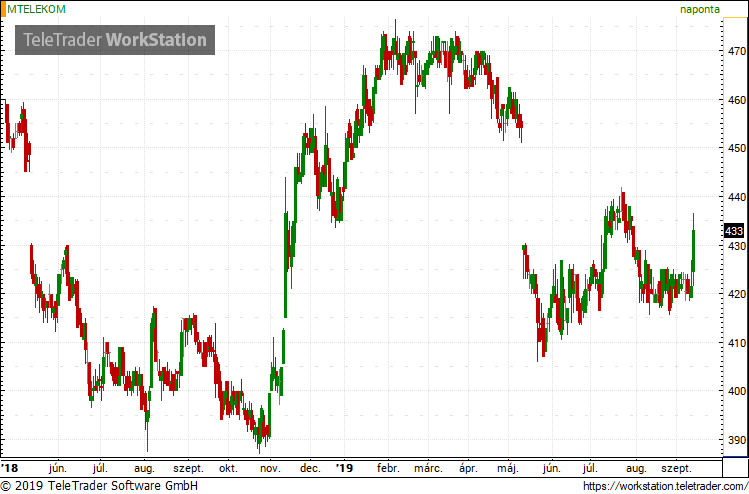
Task: Click the júl. label in 2019
Action: pyautogui.click(x=590, y=468)
